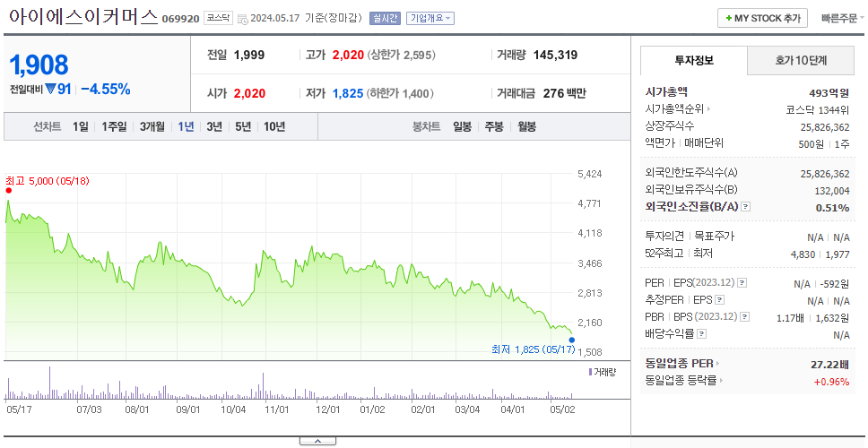Screen dimensions: 868x448
Task: Click help icon beside PER EPS(2023.12)
Action: [742, 283]
